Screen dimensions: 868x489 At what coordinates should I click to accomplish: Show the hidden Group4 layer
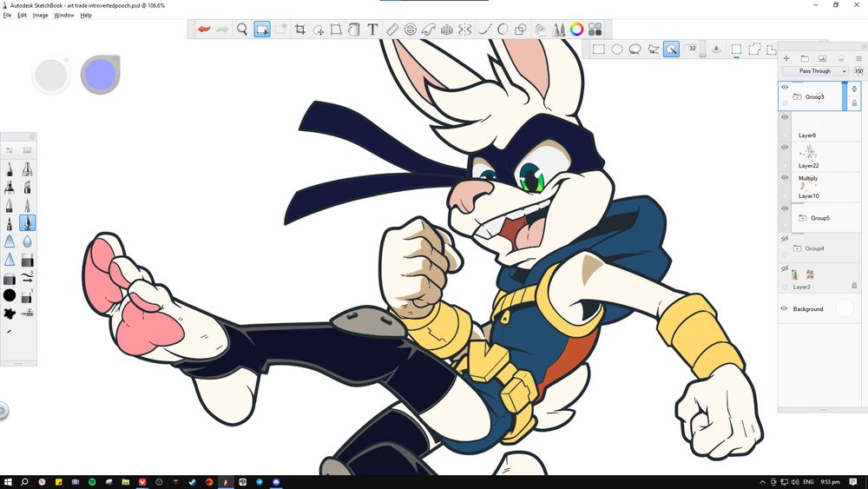coord(785,239)
